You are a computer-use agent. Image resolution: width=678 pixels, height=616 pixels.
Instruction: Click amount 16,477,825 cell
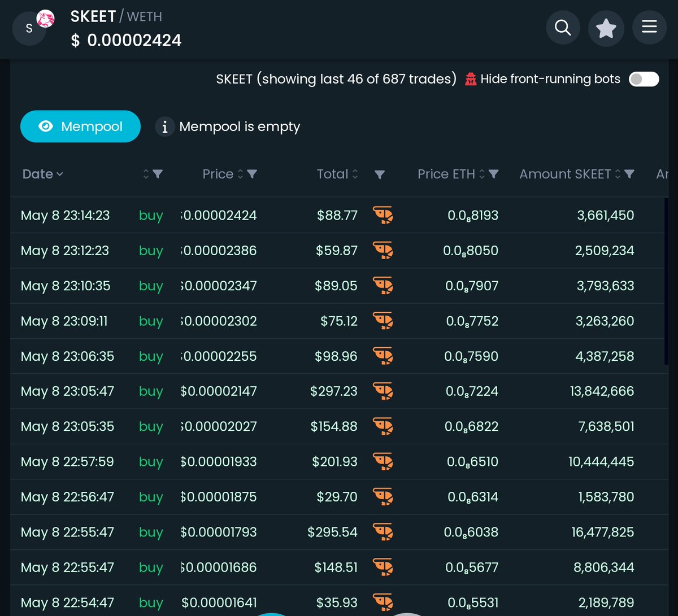(602, 532)
